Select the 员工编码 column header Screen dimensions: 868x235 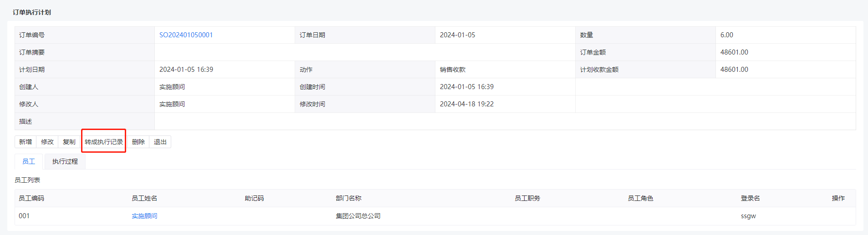pyautogui.click(x=31, y=198)
